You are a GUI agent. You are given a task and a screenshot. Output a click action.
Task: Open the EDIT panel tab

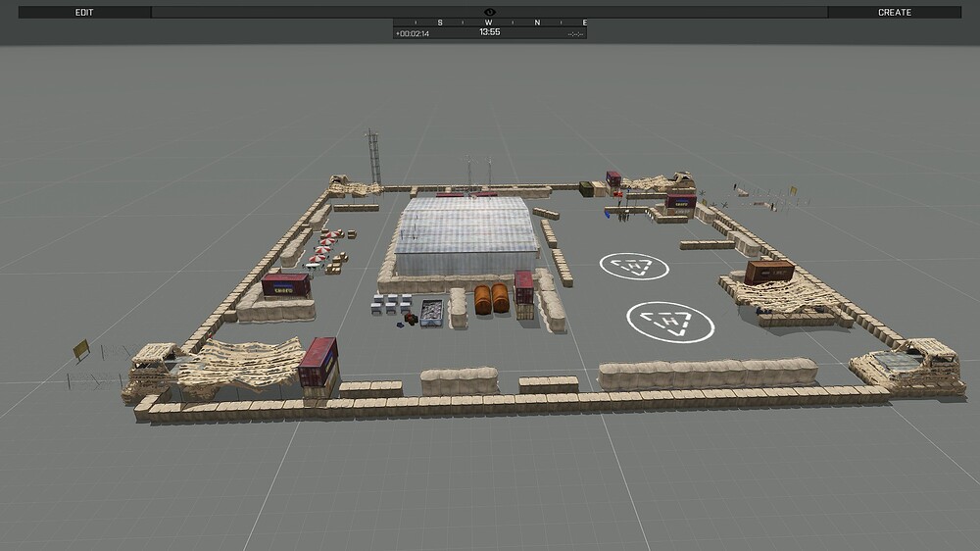(84, 13)
